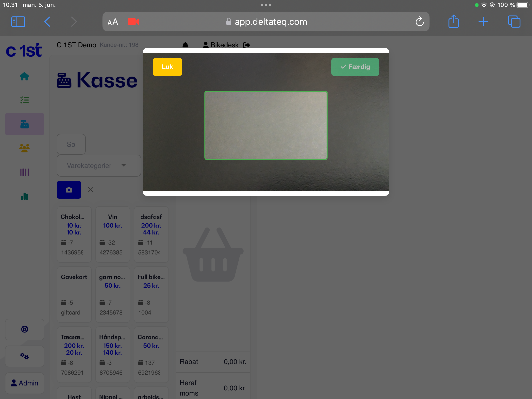532x399 pixels.
Task: Click the Kasse heading
Action: click(x=107, y=80)
